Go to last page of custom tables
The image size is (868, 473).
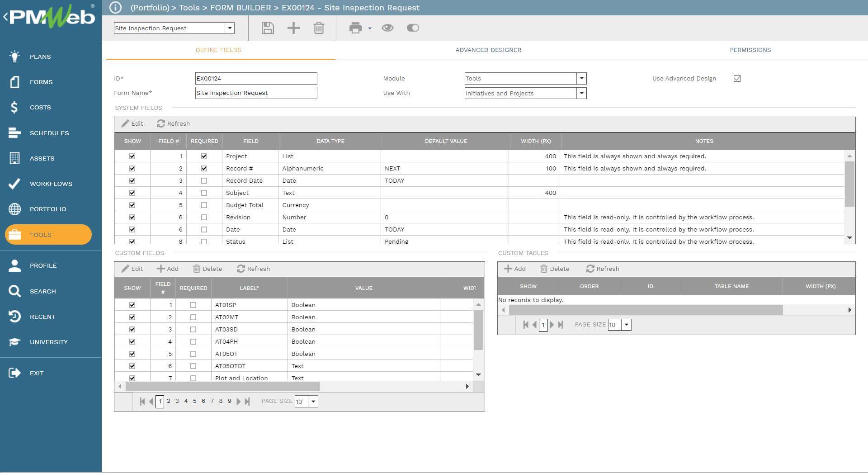tap(561, 325)
